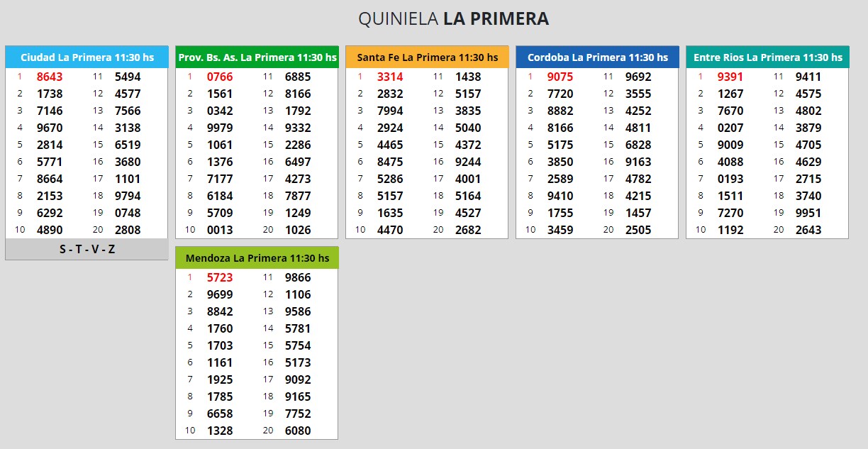Select number 2682 in the Santa Fe table
The height and width of the screenshot is (449, 868).
pos(468,230)
